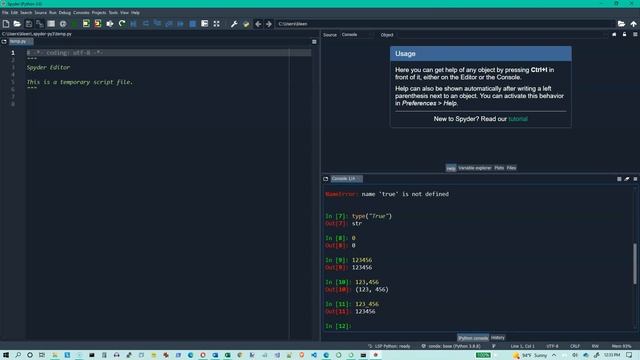640x360 pixels.
Task: Click the console vertical scrollbar
Action: [x=635, y=263]
